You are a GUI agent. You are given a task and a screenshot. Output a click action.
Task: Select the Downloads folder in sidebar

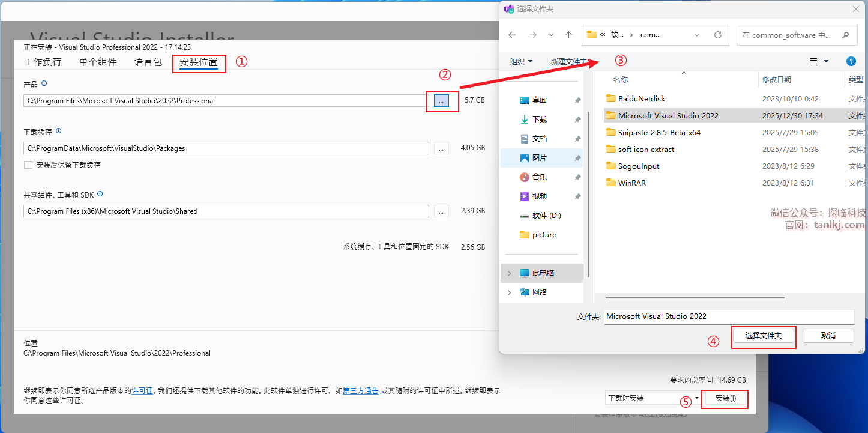pyautogui.click(x=539, y=120)
